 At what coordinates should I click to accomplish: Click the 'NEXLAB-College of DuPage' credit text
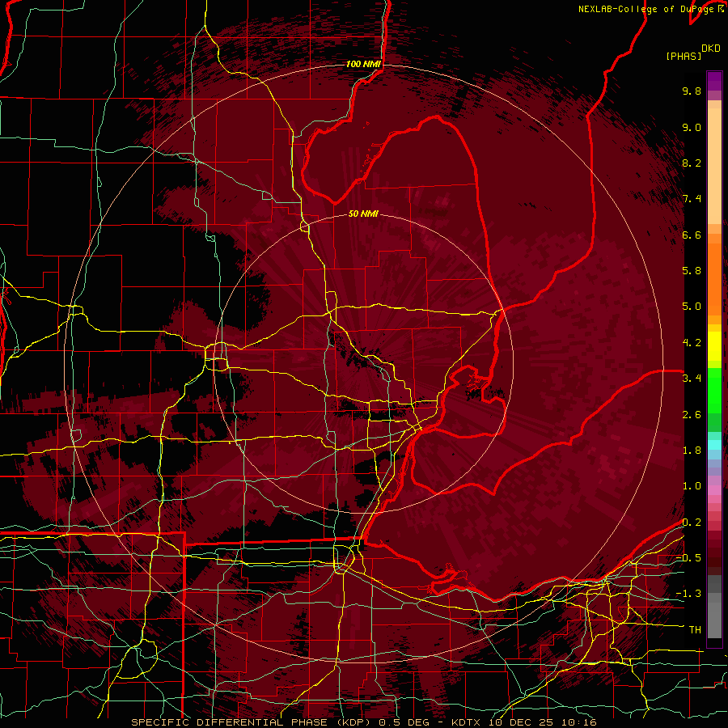tap(647, 9)
